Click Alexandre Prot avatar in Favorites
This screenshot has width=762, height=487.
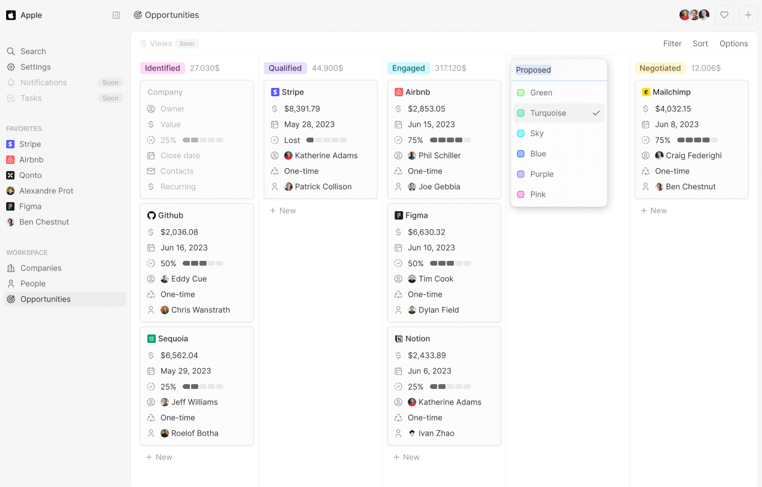click(10, 191)
